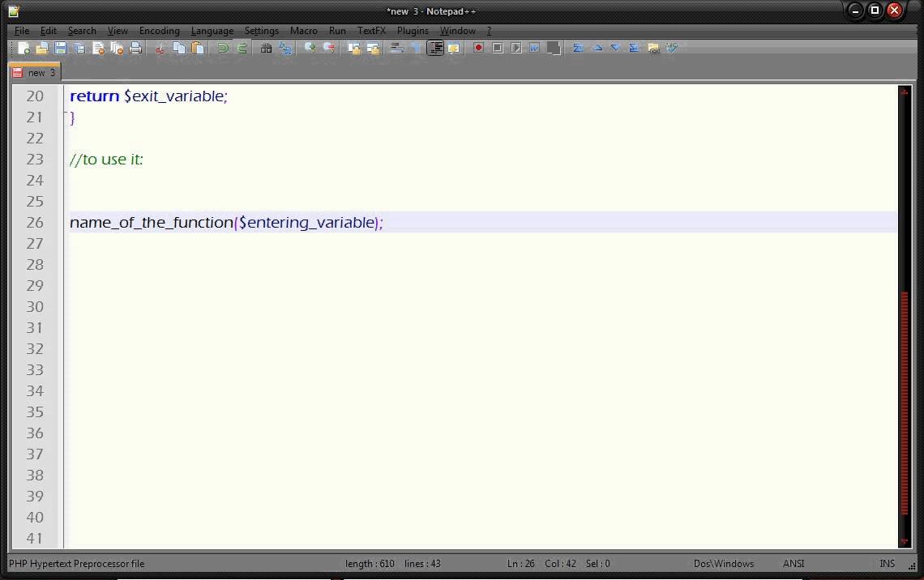
Task: Click the folder icon near toolbar end
Action: coord(653,49)
